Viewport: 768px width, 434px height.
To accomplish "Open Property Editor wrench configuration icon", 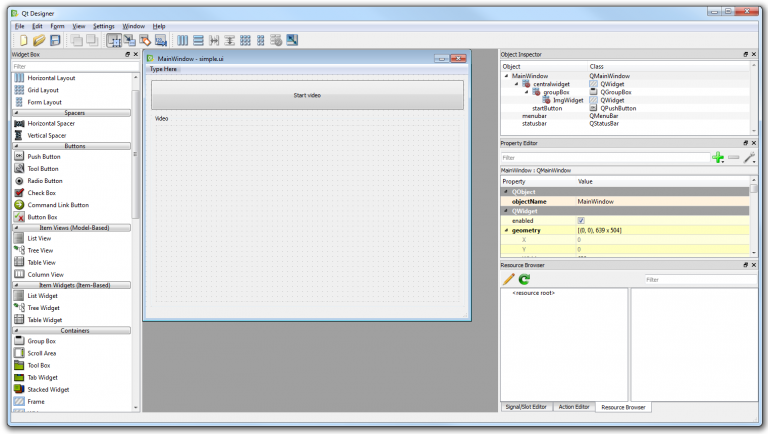I will point(749,157).
